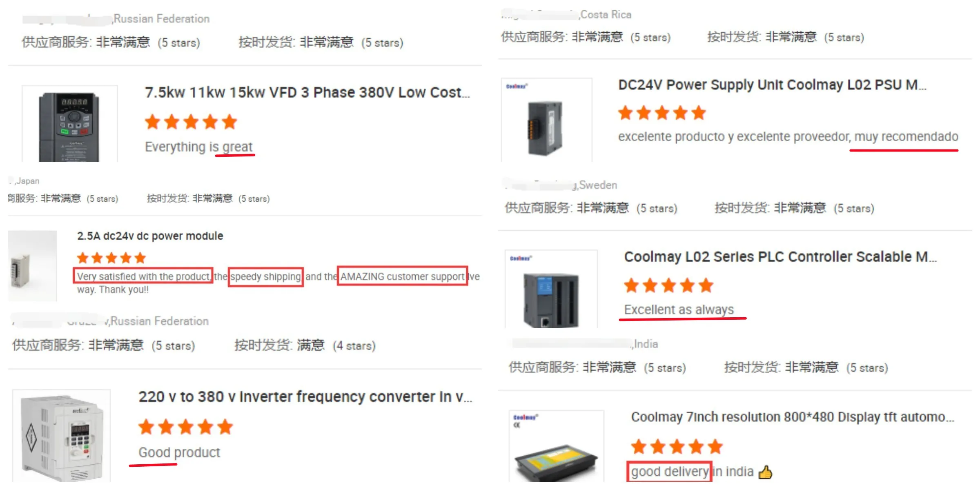
Task: Click the thumbs up emoji after 'in india'
Action: 765,472
